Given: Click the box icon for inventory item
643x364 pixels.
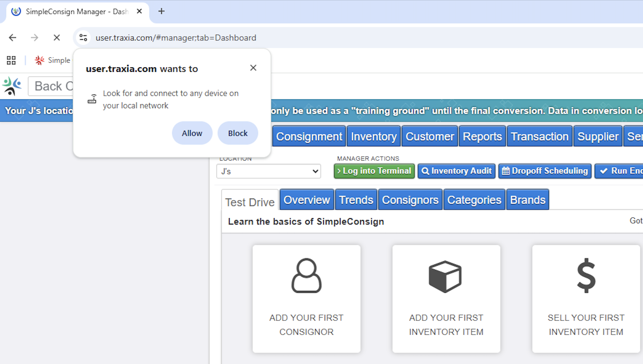Looking at the screenshot, I should click(445, 276).
